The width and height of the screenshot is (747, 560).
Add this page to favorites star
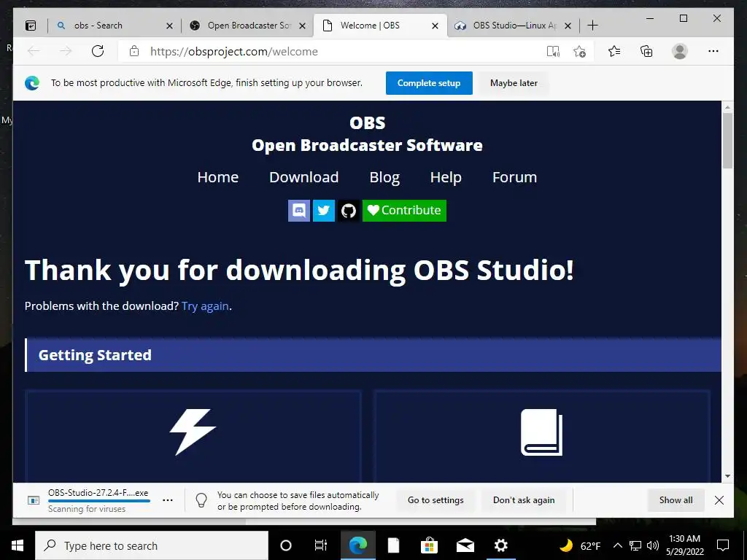click(580, 51)
